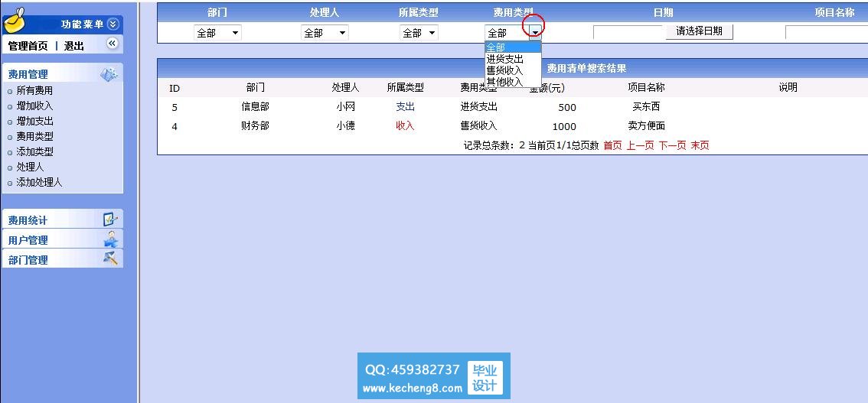The image size is (868, 403).
Task: Click the amount 500 cell
Action: [567, 108]
